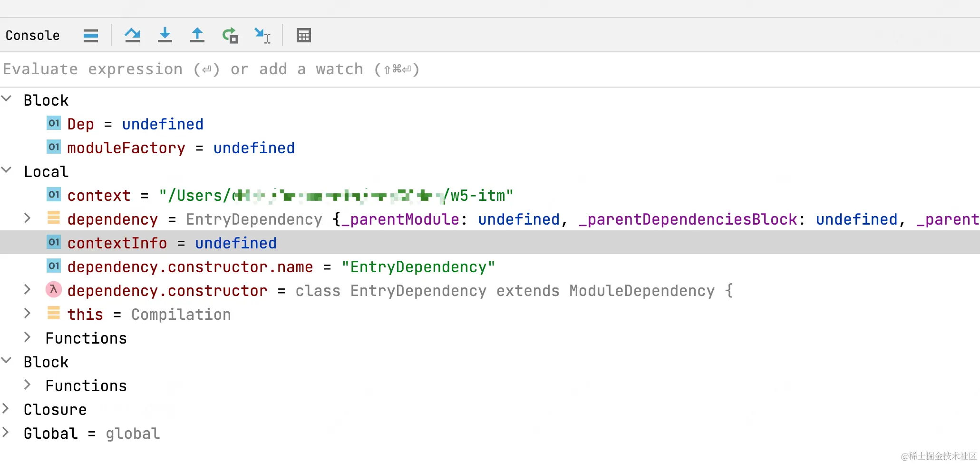Click the first Block scope label

pos(46,100)
